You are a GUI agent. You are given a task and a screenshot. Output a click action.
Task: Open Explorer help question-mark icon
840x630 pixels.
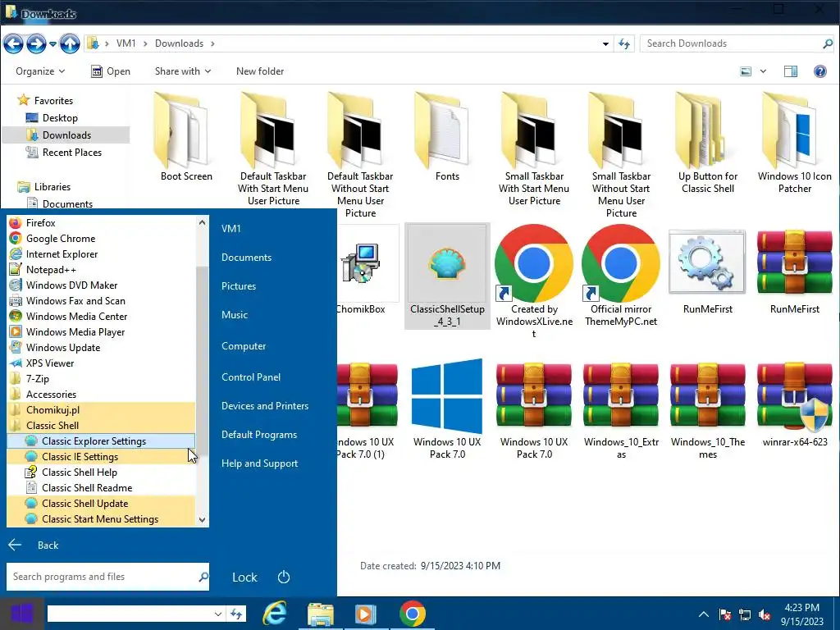point(819,71)
